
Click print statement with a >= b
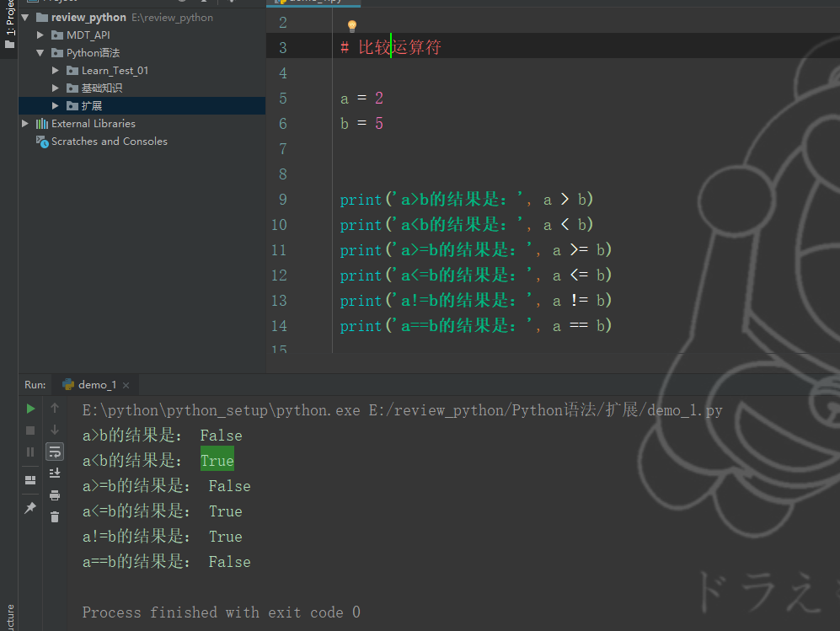[x=476, y=250]
